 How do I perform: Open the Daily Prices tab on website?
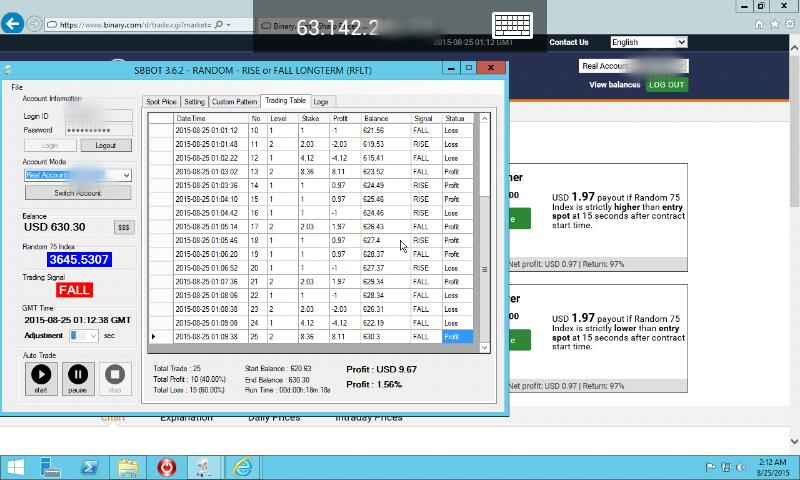pos(274,418)
